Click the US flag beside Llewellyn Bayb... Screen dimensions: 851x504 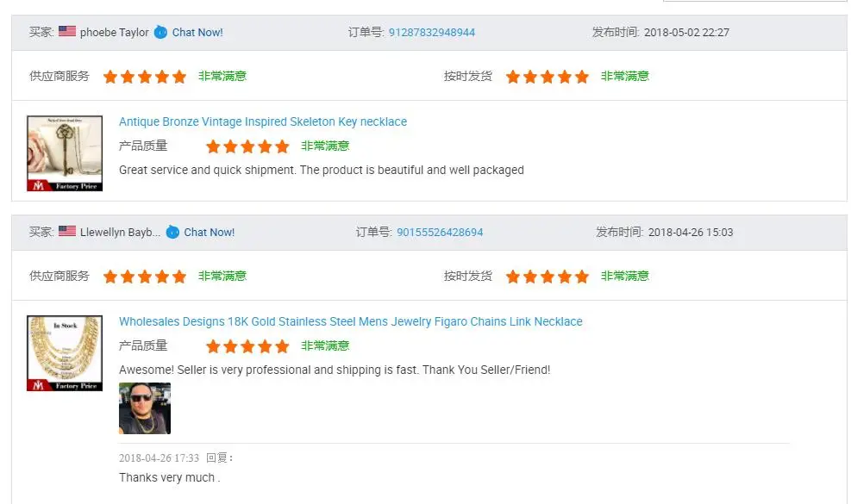[x=67, y=232]
